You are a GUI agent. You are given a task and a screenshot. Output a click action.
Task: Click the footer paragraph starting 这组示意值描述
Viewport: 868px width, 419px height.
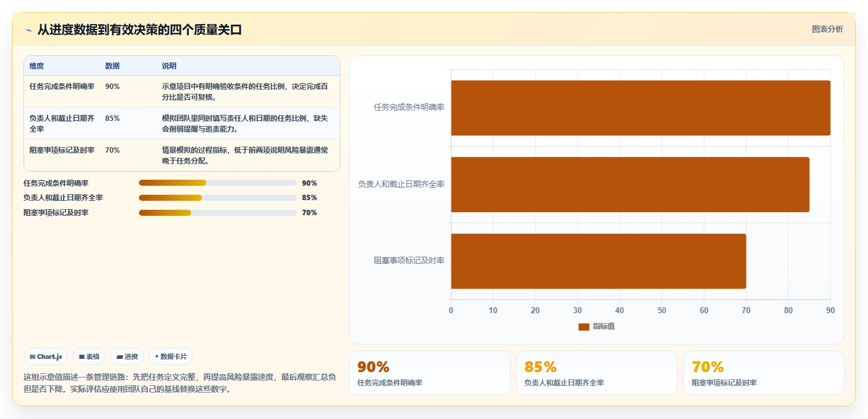tap(180, 383)
